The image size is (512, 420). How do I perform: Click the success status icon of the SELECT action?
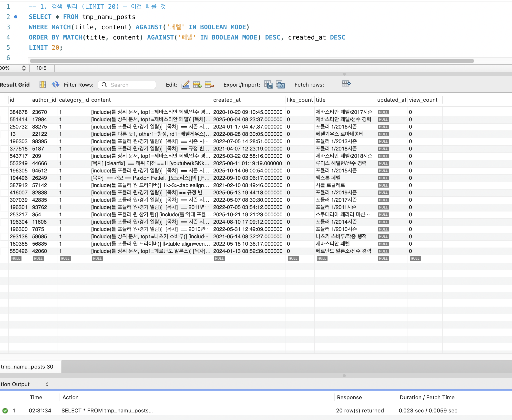pyautogui.click(x=5, y=410)
